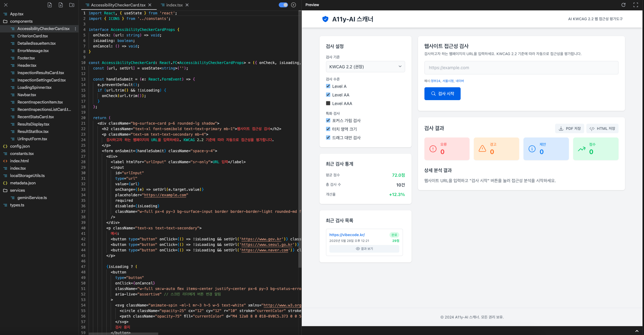Click the warning triangle icon in 경고 card
The image size is (644, 335).
coord(482,149)
